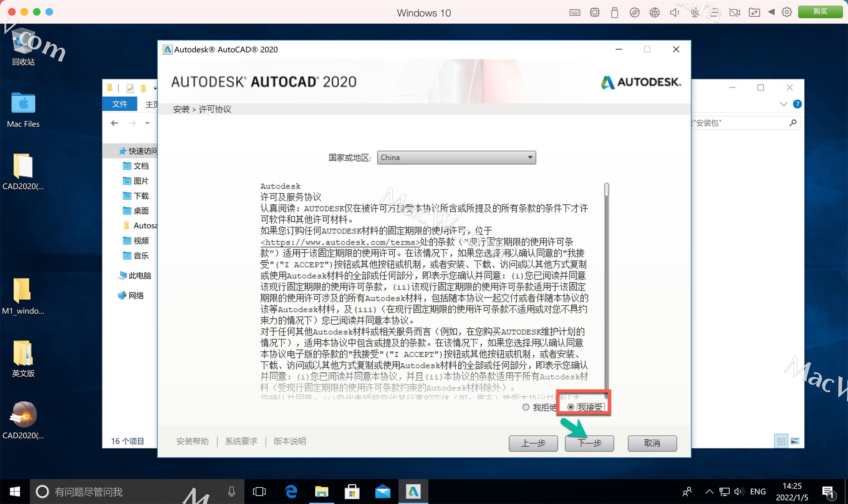Image resolution: width=848 pixels, height=504 pixels.
Task: Click the File Explorer taskbar icon
Action: (x=322, y=491)
